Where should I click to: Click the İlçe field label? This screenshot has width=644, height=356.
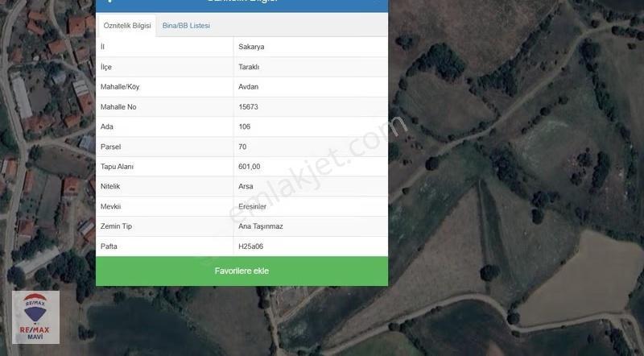[x=106, y=67]
